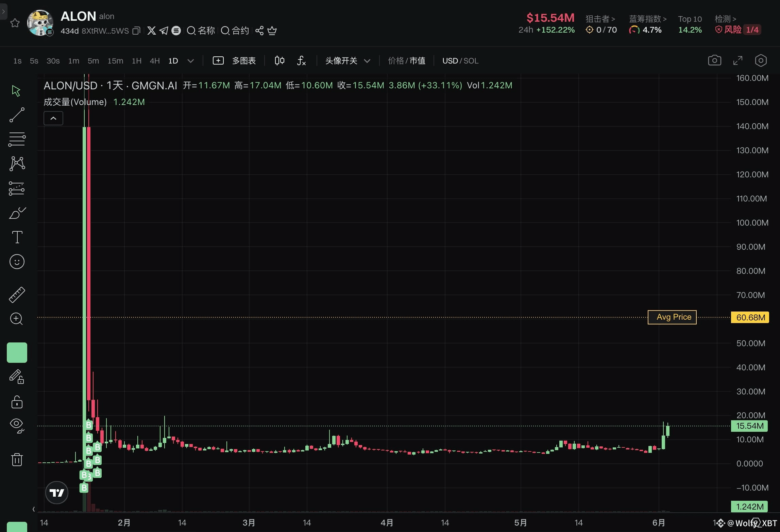The height and width of the screenshot is (532, 780).
Task: Expand the 狙击者 details
Action: (x=600, y=19)
